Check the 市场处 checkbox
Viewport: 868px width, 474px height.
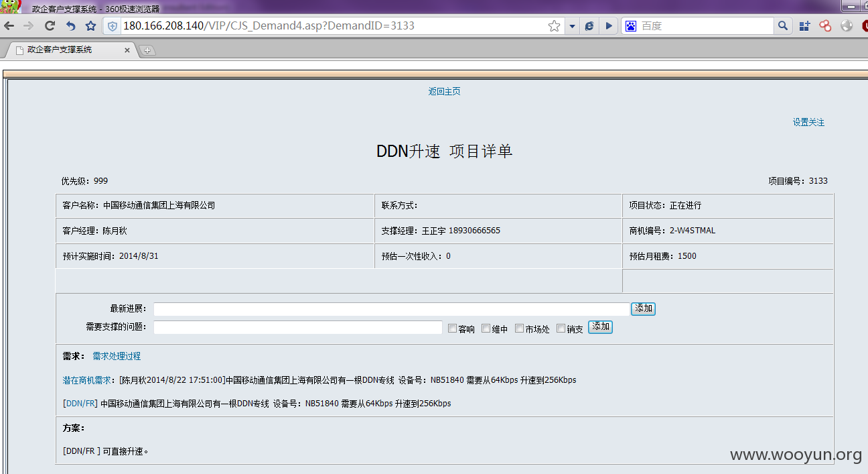pyautogui.click(x=519, y=329)
